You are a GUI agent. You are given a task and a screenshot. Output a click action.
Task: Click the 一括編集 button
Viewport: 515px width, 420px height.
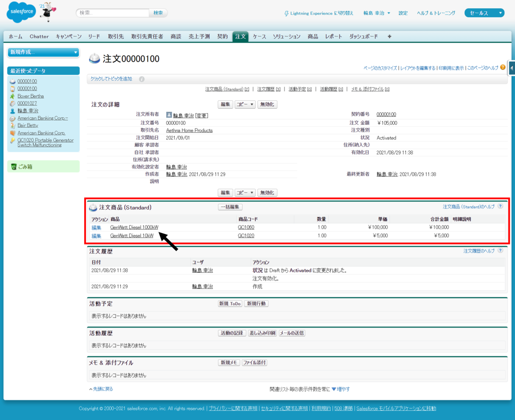point(230,207)
